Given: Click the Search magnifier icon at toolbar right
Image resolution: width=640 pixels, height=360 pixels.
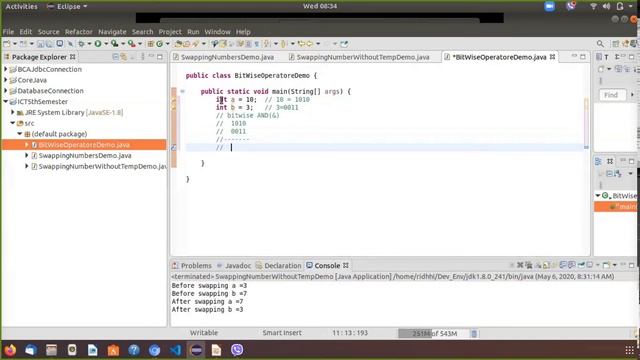Looking at the screenshot, I should [x=600, y=44].
